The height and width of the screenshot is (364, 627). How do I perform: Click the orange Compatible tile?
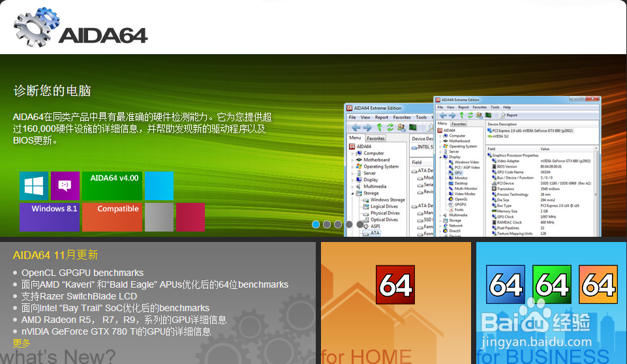(112, 217)
